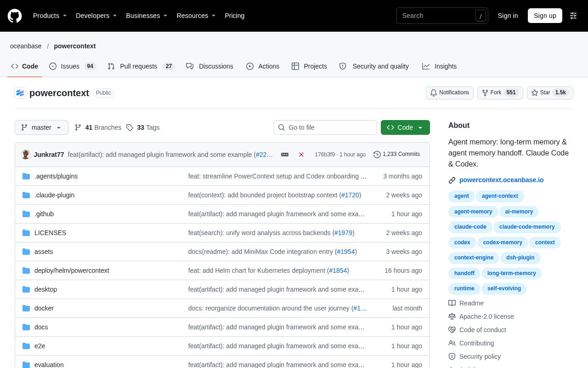Image resolution: width=588 pixels, height=368 pixels.
Task: Open the Resources navigation menu
Action: point(196,16)
